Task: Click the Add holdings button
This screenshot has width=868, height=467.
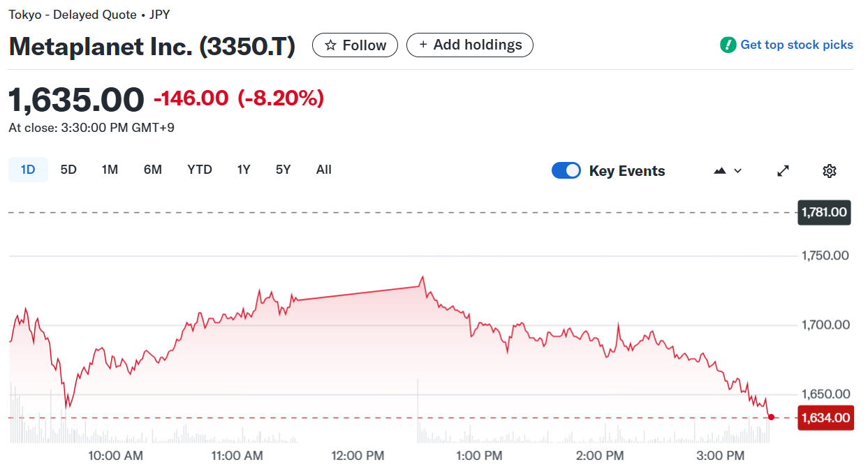Action: 470,45
